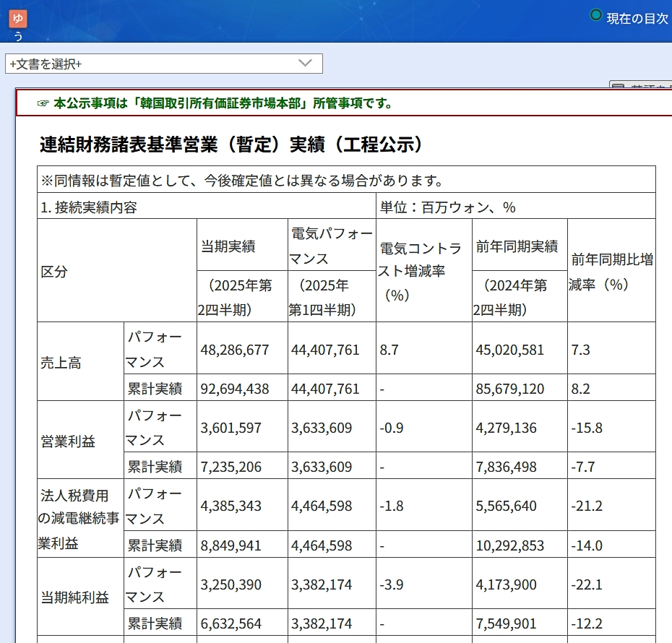Click the chevron arrow of document selector
The height and width of the screenshot is (643, 672).
(x=305, y=64)
